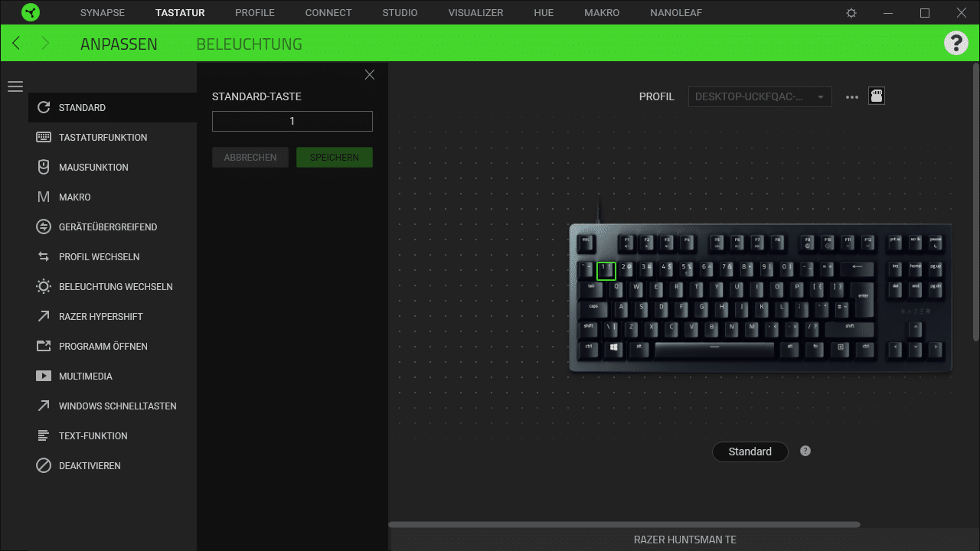980x551 pixels.
Task: Click the info icon beside Standard
Action: 805,451
